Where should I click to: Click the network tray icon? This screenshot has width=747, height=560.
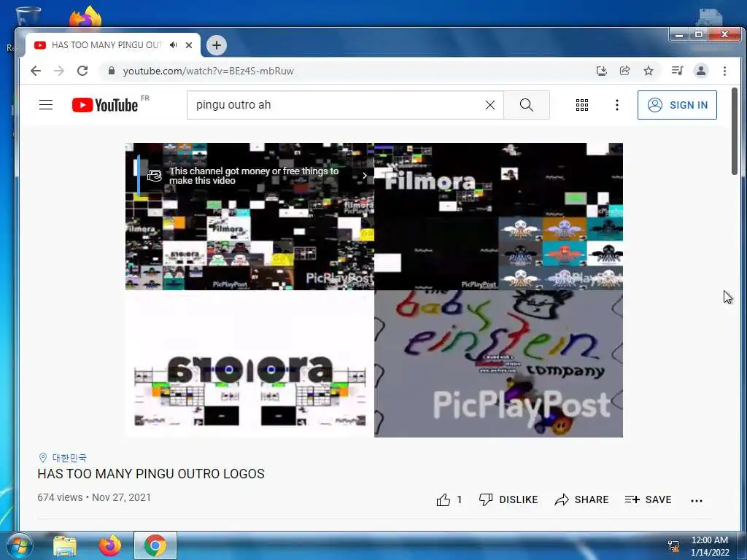(673, 545)
